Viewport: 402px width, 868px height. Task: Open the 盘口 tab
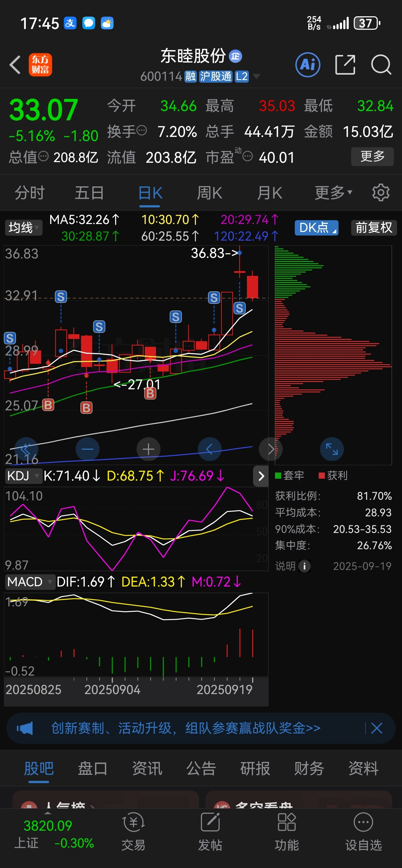[x=93, y=769]
